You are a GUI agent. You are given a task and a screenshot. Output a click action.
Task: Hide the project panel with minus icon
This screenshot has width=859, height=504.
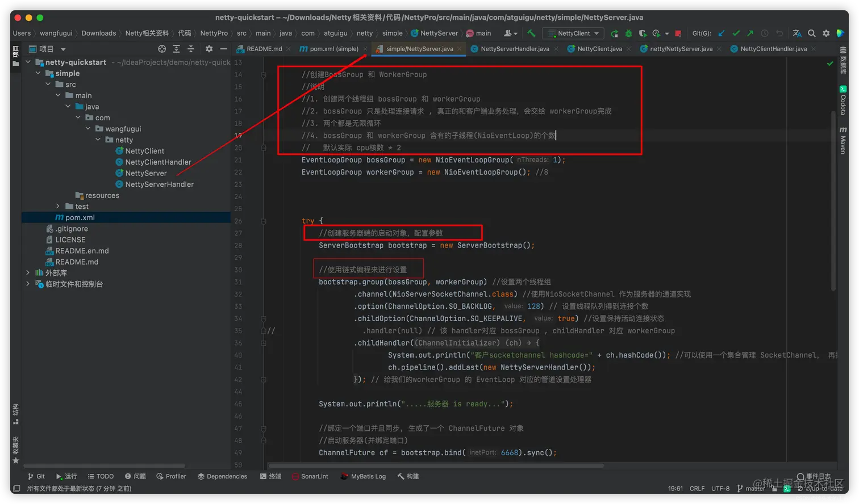[224, 49]
